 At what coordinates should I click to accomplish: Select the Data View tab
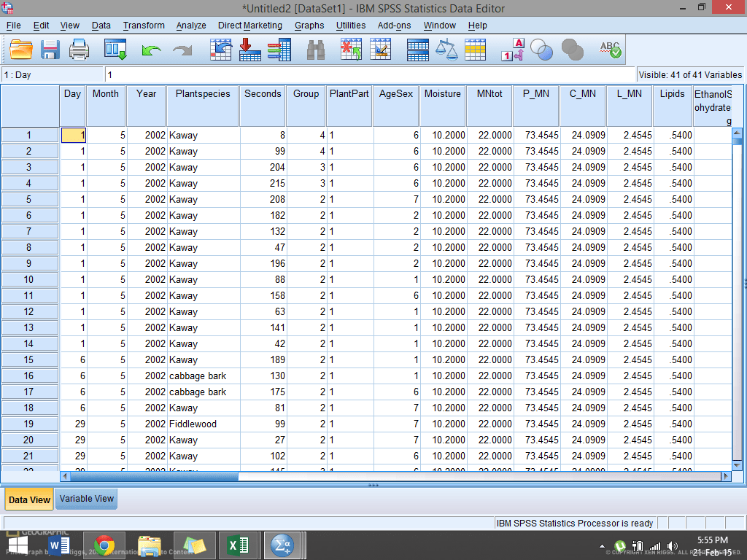(x=28, y=499)
